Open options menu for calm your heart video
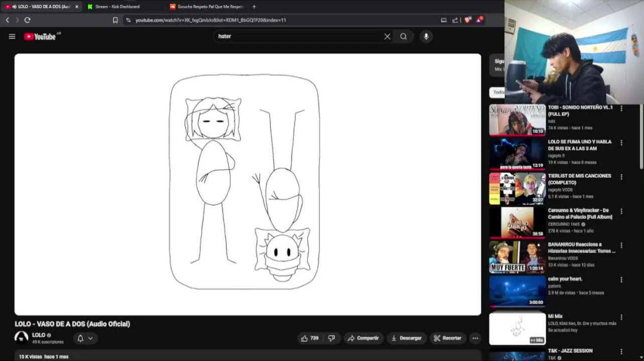644x361 pixels. tap(621, 280)
